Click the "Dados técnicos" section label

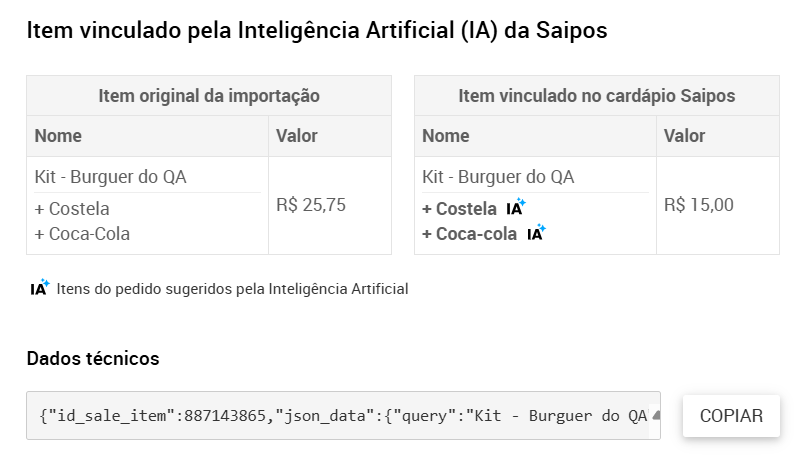(93, 358)
